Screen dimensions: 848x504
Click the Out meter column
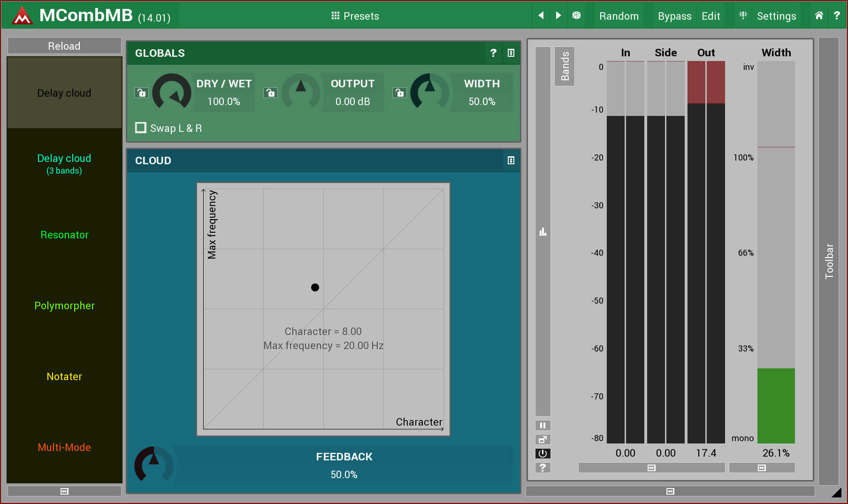pos(706,252)
